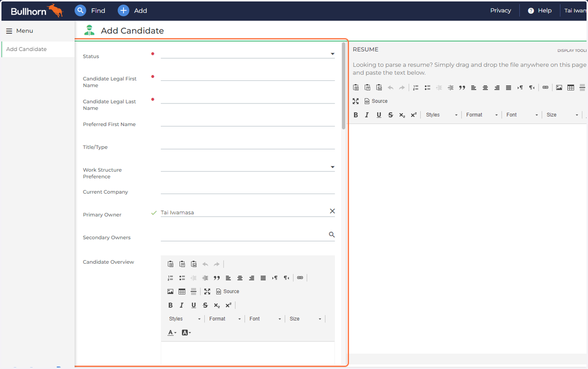
Task: Toggle bold in Candidate Overview editor
Action: point(171,305)
